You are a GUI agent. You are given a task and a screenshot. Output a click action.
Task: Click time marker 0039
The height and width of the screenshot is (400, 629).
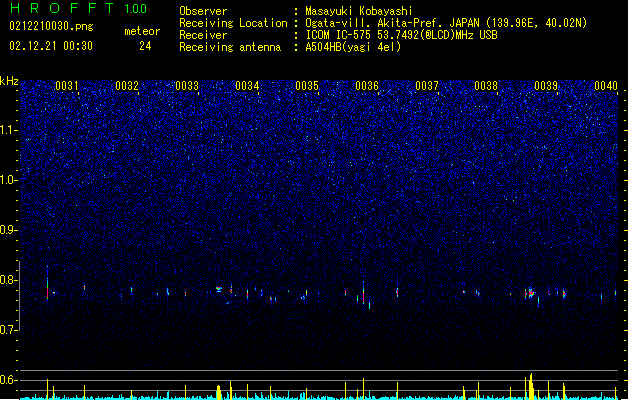coord(546,86)
